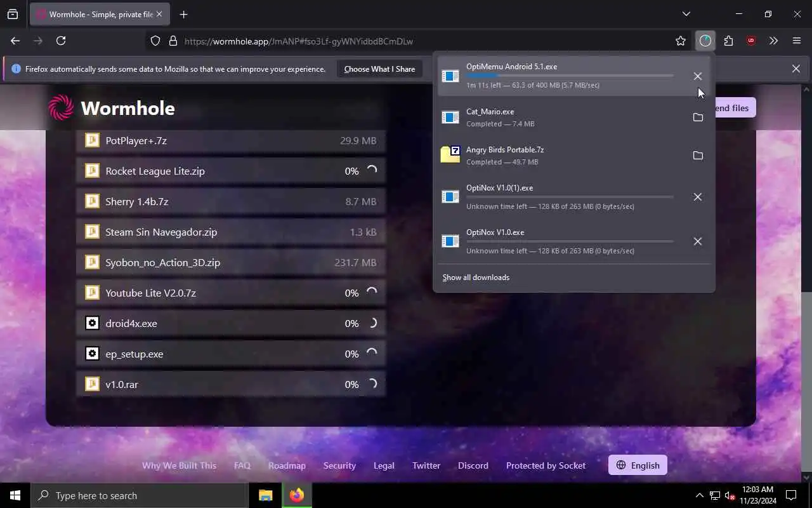Open the Windows Start menu

click(x=15, y=495)
